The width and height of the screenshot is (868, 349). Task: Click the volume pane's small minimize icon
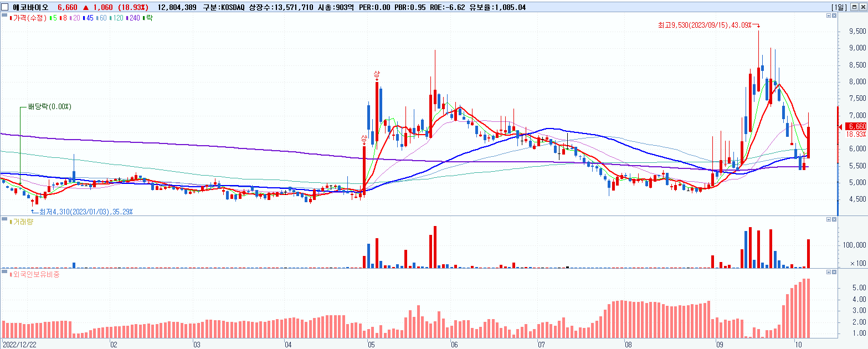(828, 220)
